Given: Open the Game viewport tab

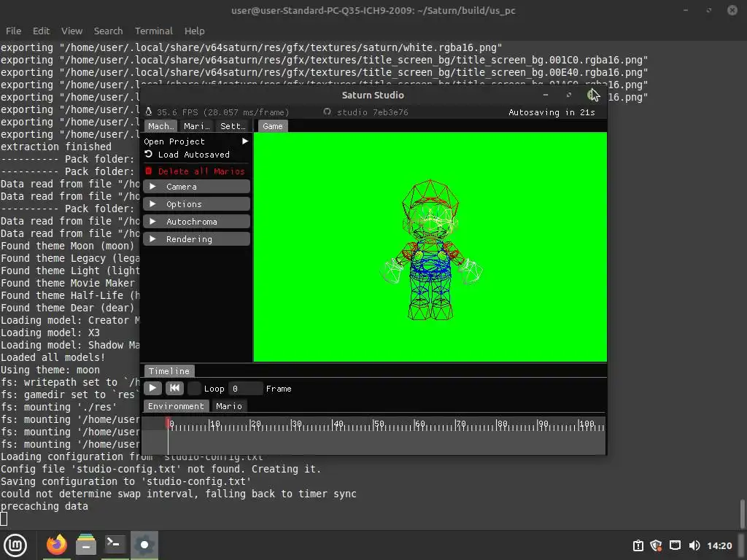Looking at the screenshot, I should (273, 126).
